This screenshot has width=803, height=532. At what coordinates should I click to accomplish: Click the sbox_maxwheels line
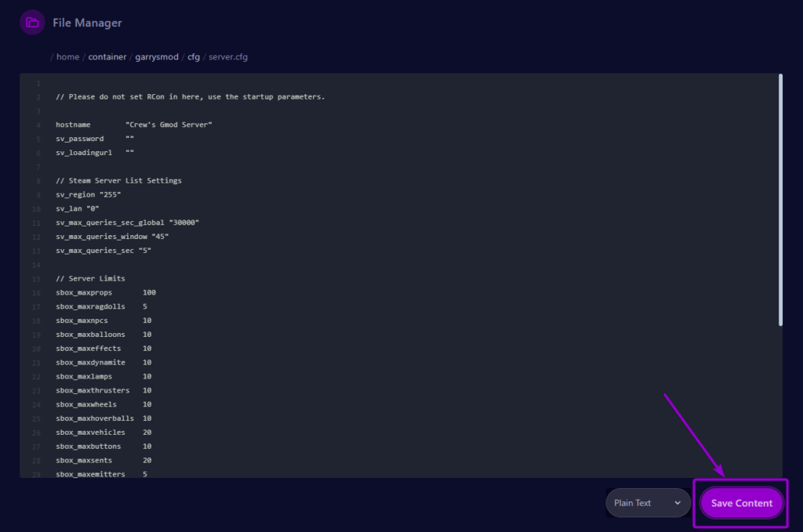(x=104, y=404)
